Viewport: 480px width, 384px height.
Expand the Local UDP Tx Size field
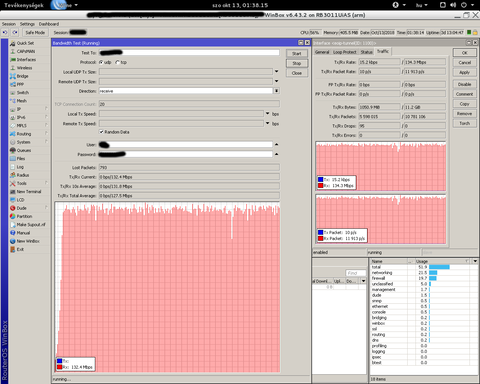tap(276, 71)
